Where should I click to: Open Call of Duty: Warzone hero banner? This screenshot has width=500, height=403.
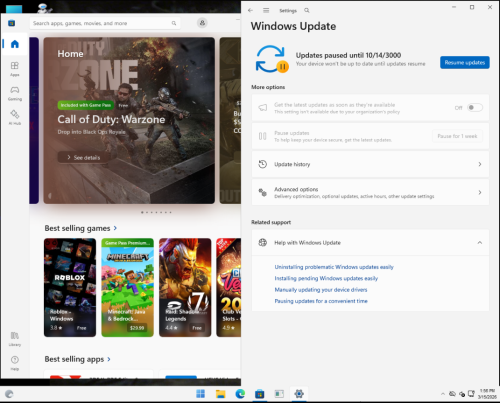(x=129, y=120)
